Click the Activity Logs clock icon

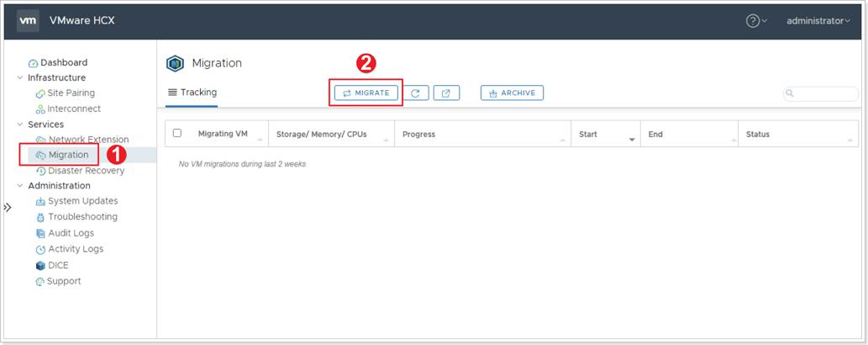pyautogui.click(x=40, y=250)
